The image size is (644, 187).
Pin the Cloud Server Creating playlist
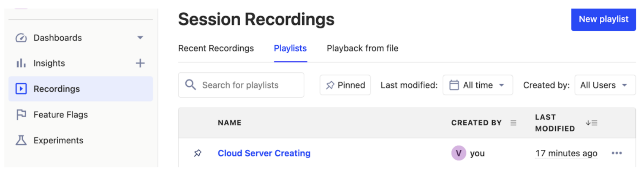pyautogui.click(x=197, y=153)
